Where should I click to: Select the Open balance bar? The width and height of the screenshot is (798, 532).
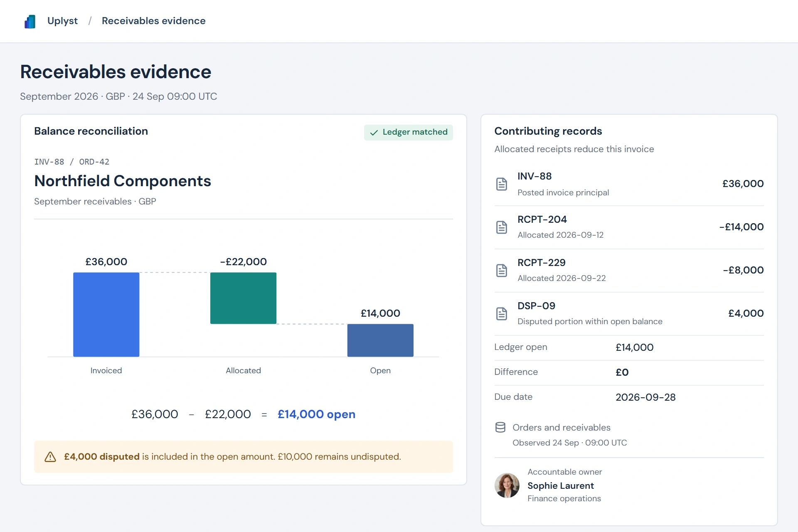coord(380,340)
